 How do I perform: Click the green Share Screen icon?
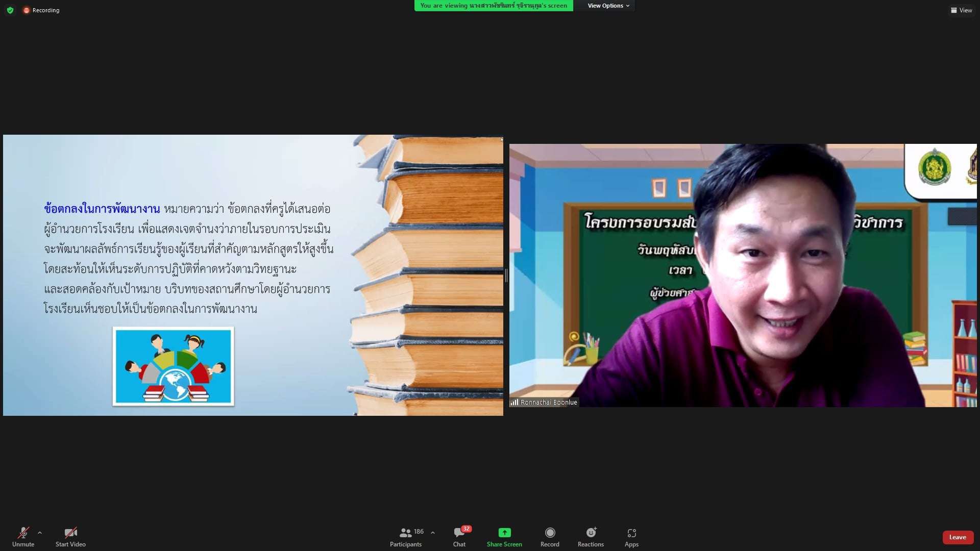coord(504,533)
